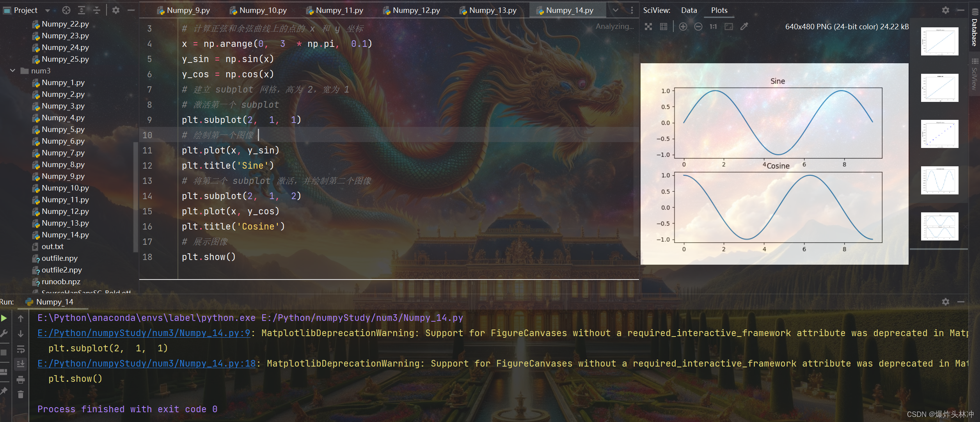Clear console output with trash icon
The image size is (980, 422).
pyautogui.click(x=21, y=395)
